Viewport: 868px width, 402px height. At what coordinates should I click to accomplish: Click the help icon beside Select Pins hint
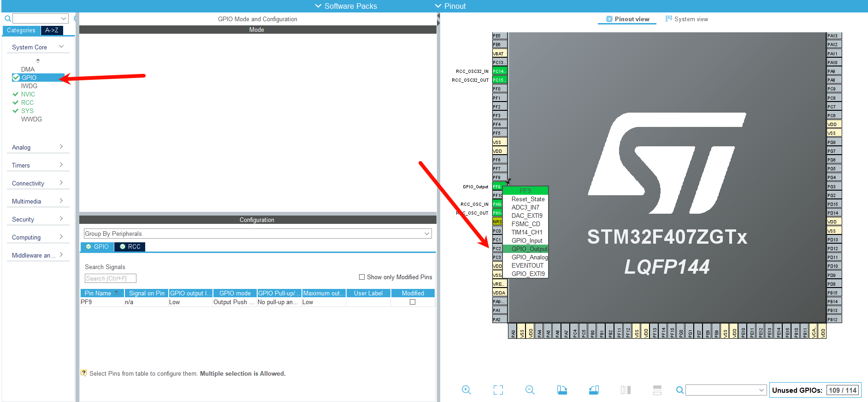[x=83, y=373]
